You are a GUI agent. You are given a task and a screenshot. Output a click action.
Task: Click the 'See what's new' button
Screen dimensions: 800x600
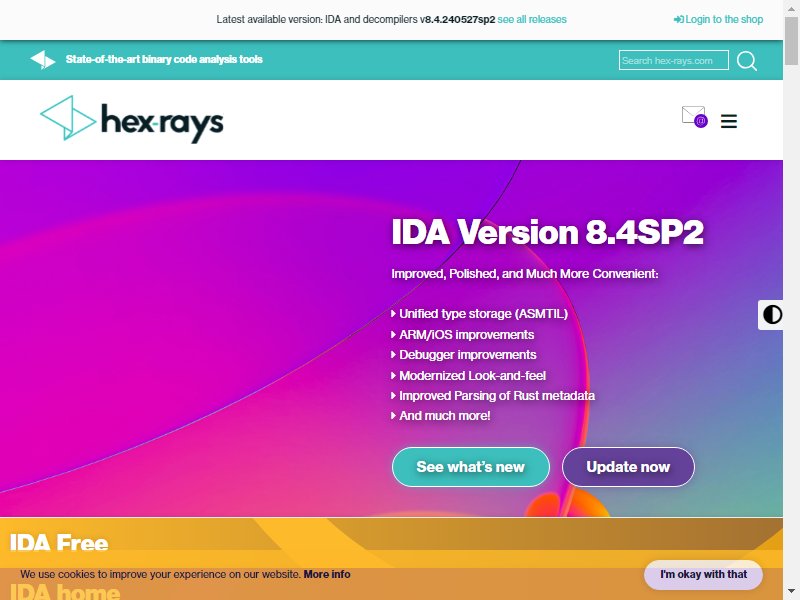pos(470,467)
